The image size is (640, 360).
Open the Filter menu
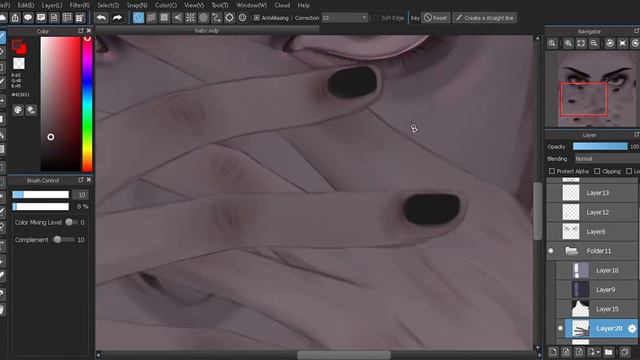tap(79, 5)
